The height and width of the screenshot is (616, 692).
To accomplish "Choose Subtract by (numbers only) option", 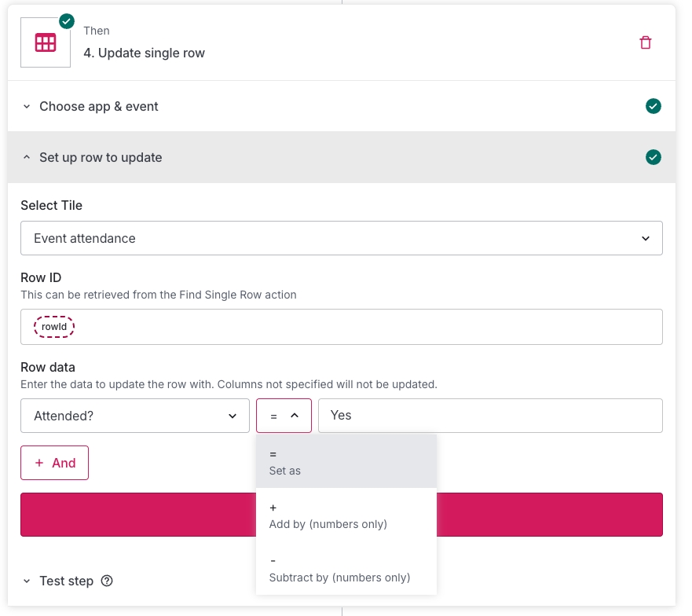I will [x=346, y=569].
